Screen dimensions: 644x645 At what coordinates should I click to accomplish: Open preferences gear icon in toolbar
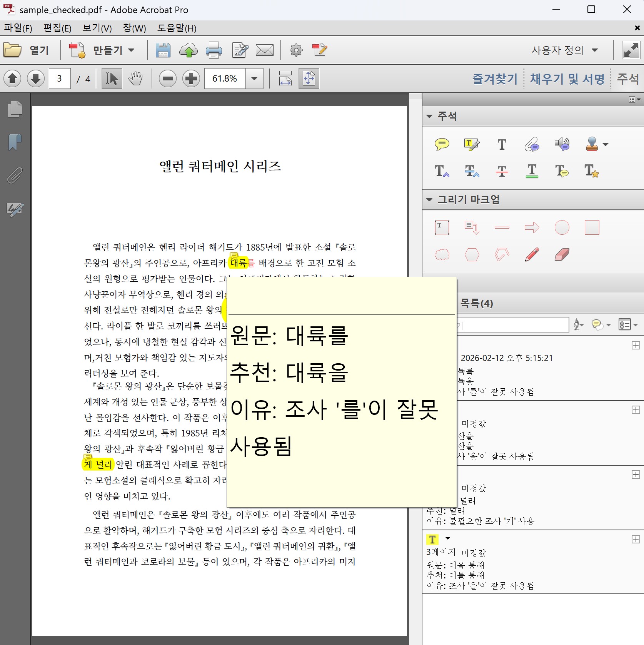click(x=296, y=50)
